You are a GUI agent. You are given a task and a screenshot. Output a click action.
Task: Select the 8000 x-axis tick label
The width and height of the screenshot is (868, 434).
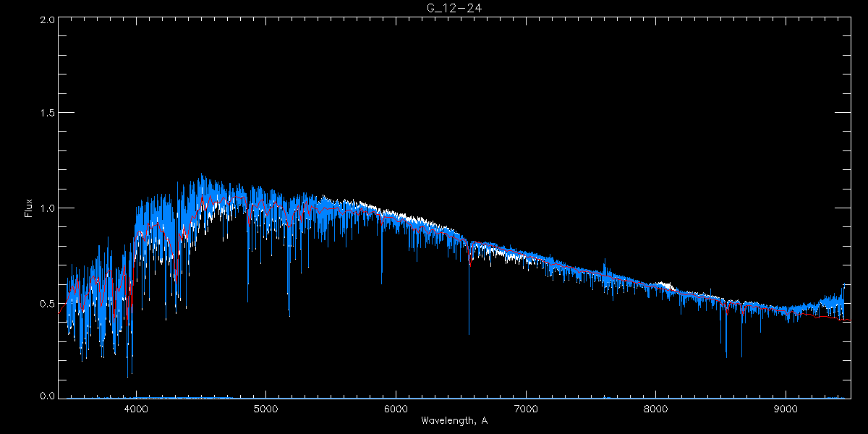click(656, 408)
